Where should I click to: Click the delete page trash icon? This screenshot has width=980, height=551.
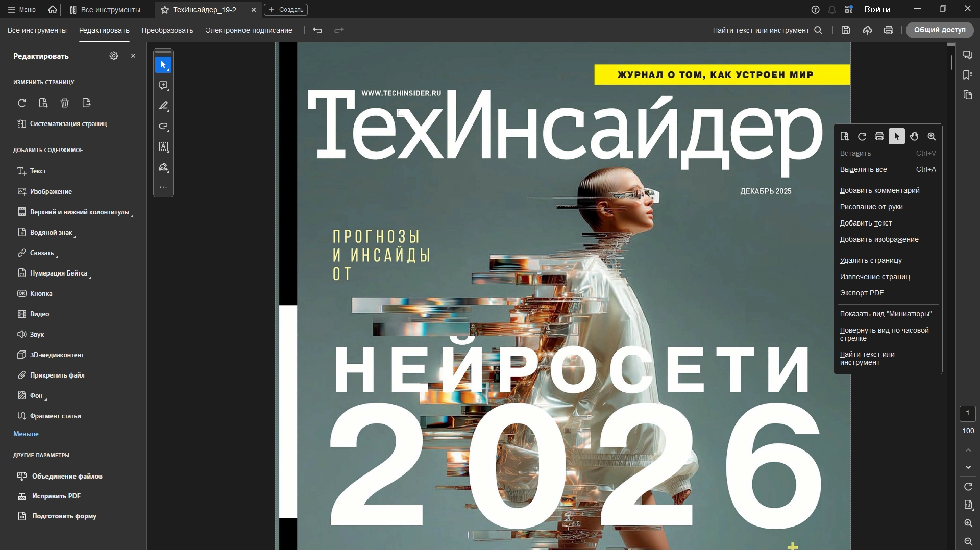tap(65, 103)
